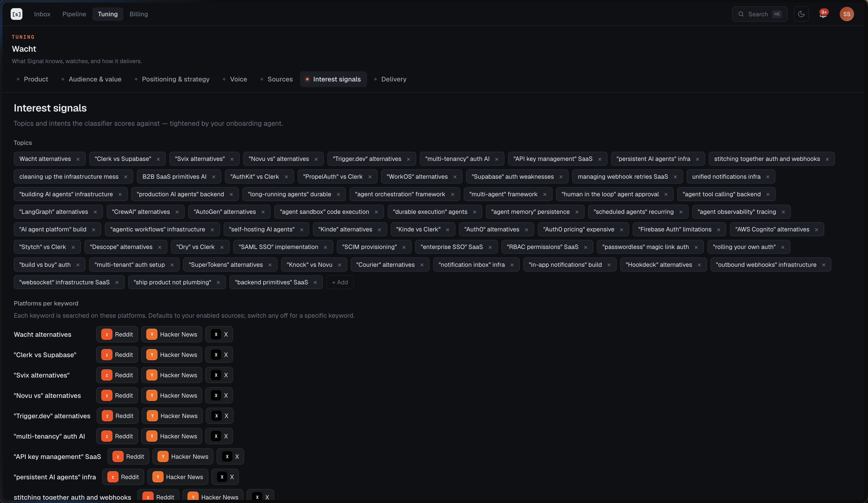
Task: Remove "Courier" alternatives topic chip
Action: click(422, 265)
